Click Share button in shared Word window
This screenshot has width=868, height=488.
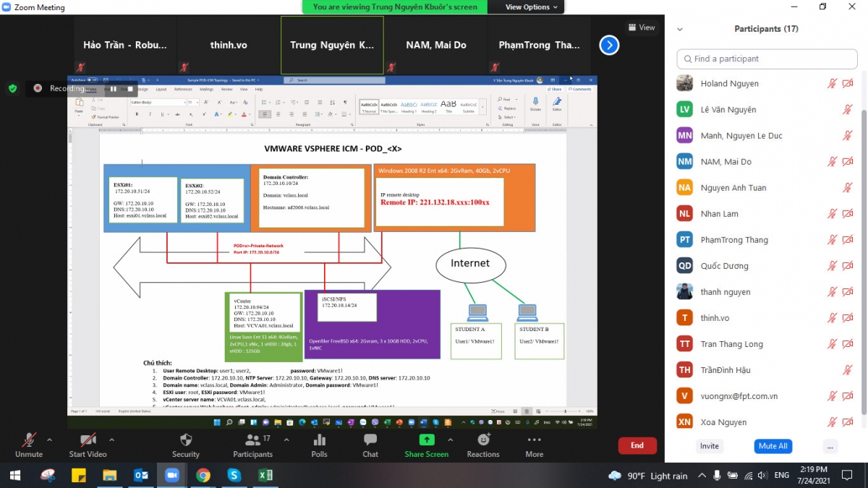[555, 89]
